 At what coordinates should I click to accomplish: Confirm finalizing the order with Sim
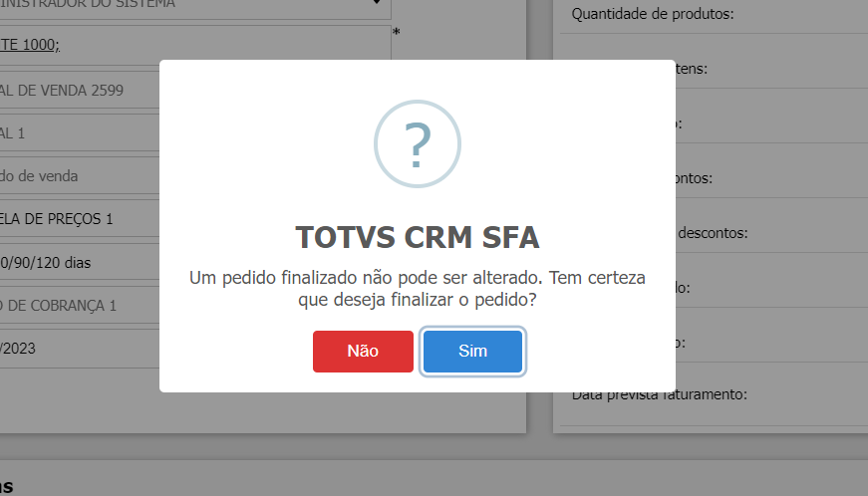pyautogui.click(x=472, y=352)
